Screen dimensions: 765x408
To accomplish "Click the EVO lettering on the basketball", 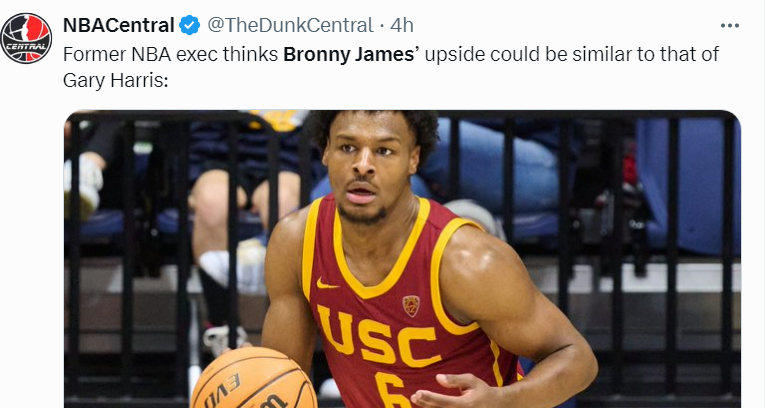I will (222, 389).
